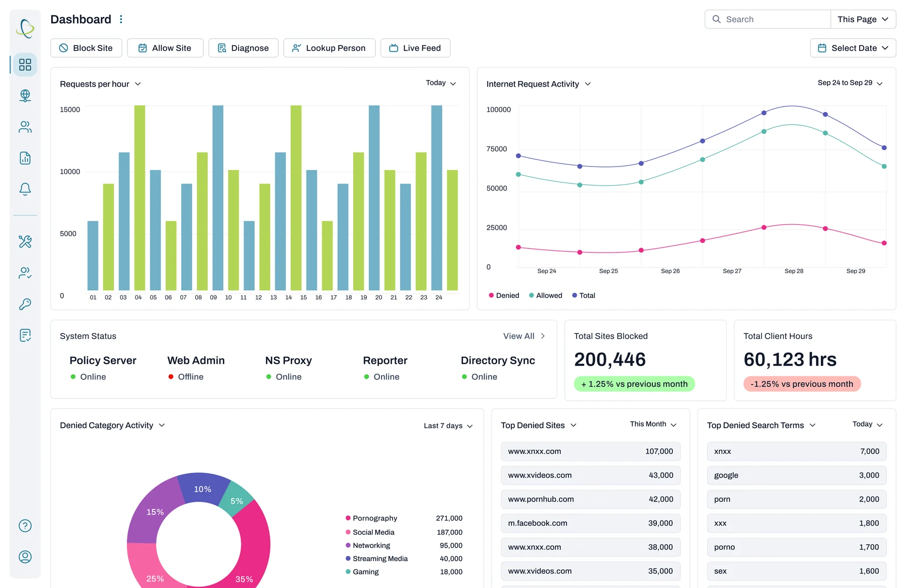Open the Select Date dropdown

click(x=853, y=48)
